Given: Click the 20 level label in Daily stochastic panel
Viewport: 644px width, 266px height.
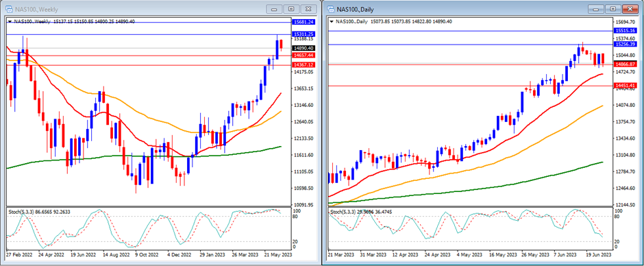Looking at the screenshot, I should tap(617, 242).
